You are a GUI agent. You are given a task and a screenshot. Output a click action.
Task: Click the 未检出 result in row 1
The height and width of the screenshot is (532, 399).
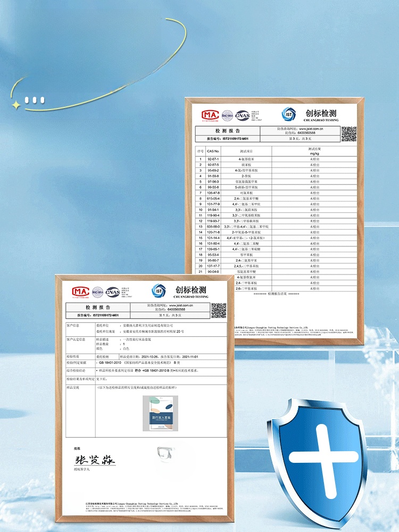pyautogui.click(x=314, y=159)
